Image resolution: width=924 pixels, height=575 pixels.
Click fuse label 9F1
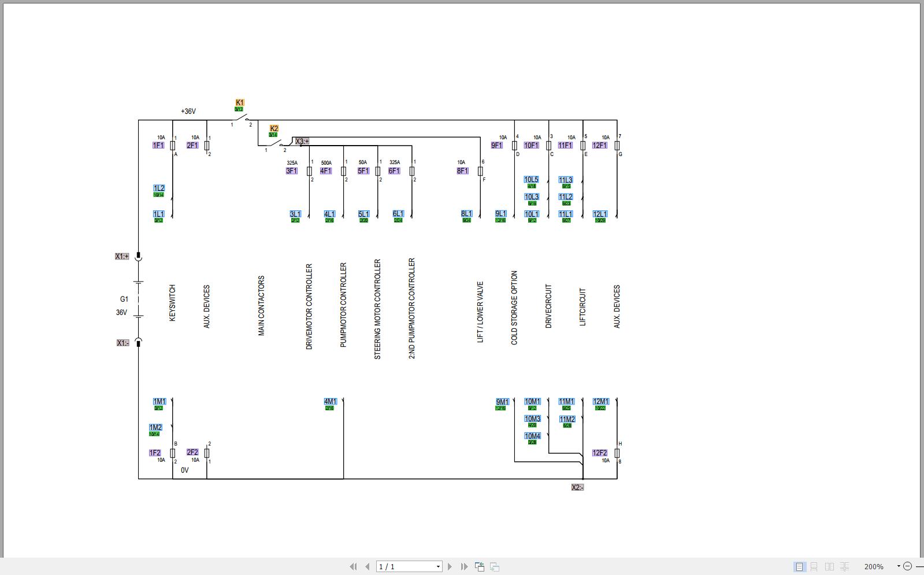[497, 146]
